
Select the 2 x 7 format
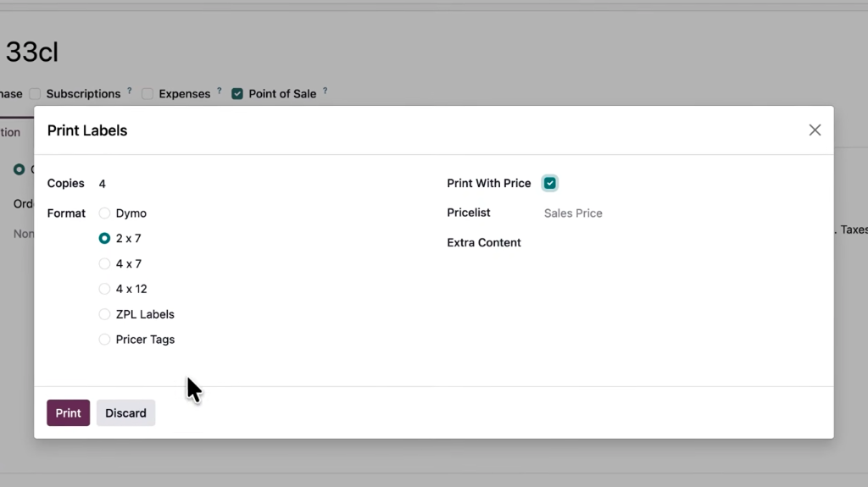pos(104,239)
